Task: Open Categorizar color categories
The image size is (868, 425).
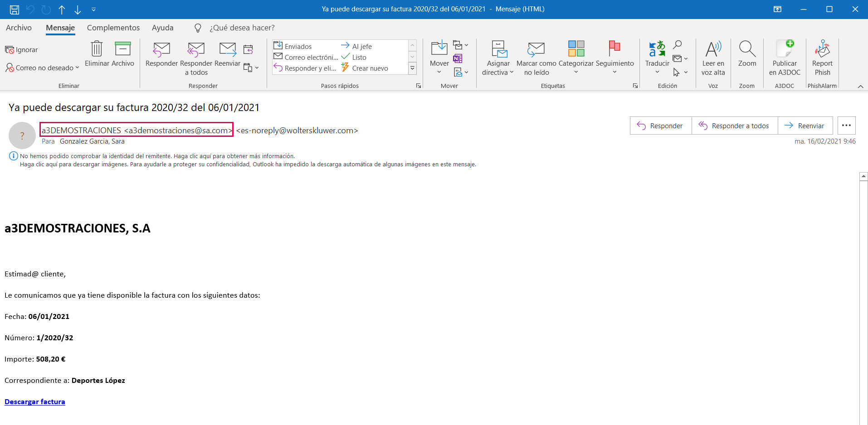Action: (576, 58)
